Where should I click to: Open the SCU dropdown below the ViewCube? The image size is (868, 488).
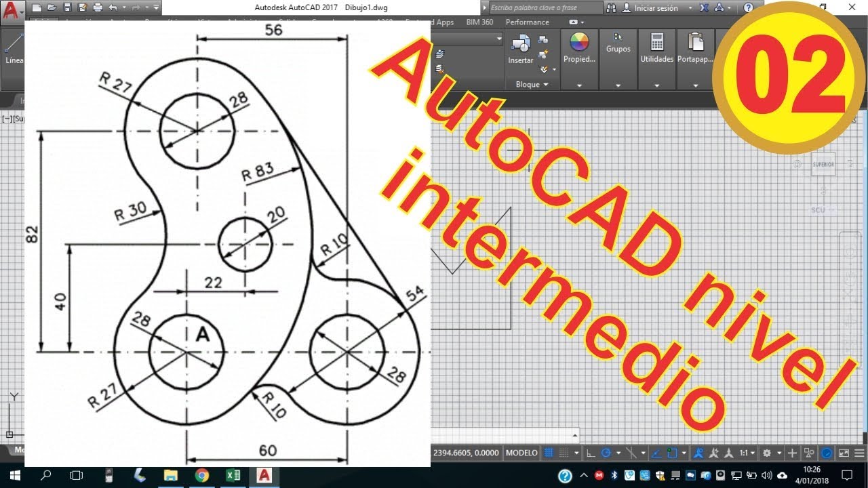pos(823,210)
